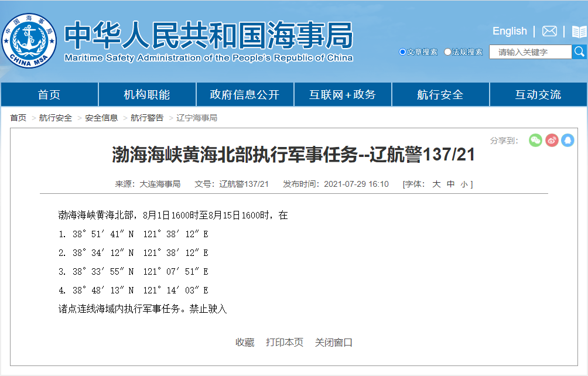Go to 航行警告 in the breadcrumb
Image resolution: width=588 pixels, height=376 pixels.
[147, 118]
